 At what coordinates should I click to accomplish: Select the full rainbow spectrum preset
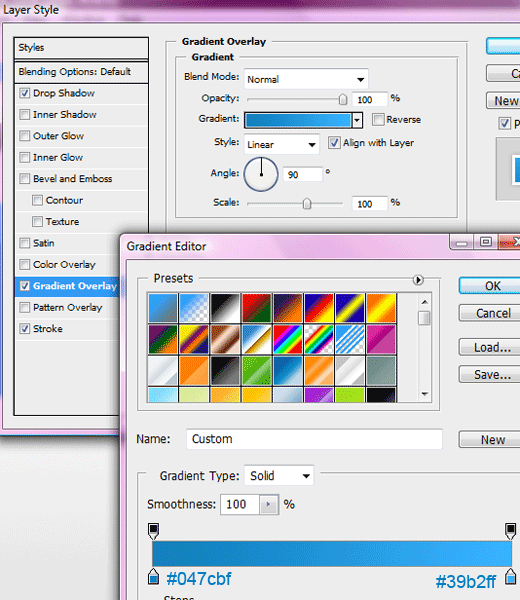[x=288, y=339]
